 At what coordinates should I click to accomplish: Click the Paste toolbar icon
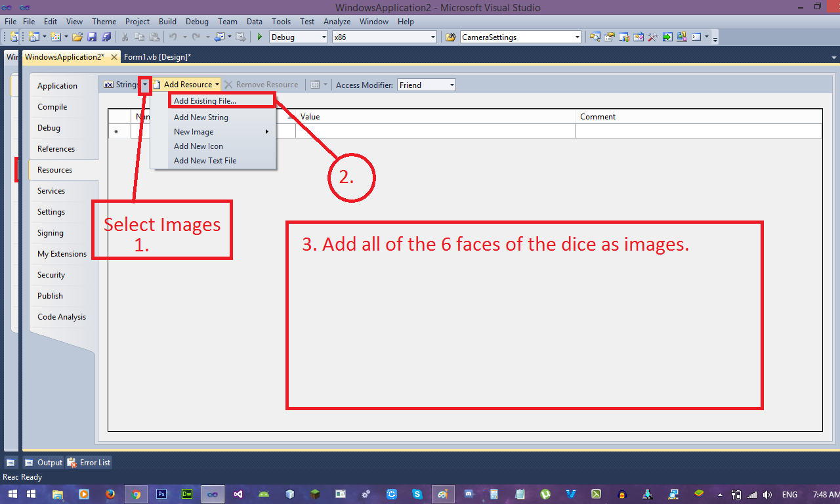tap(154, 37)
